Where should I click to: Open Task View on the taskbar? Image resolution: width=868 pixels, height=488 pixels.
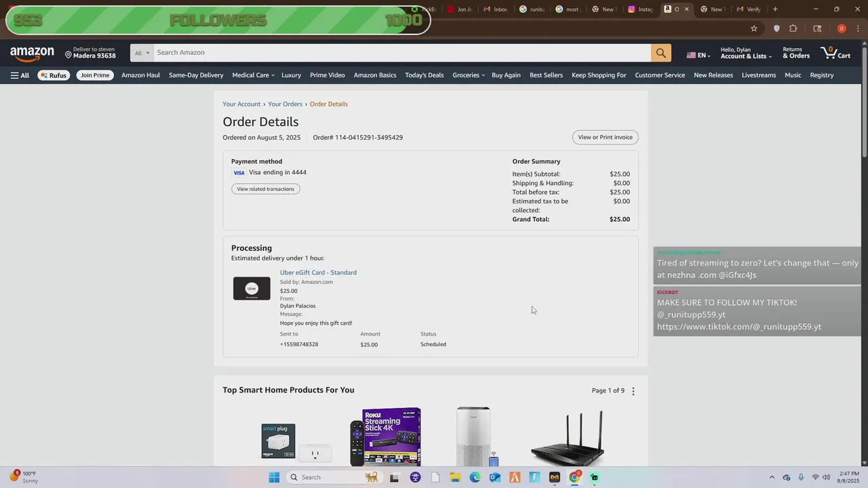(x=395, y=477)
